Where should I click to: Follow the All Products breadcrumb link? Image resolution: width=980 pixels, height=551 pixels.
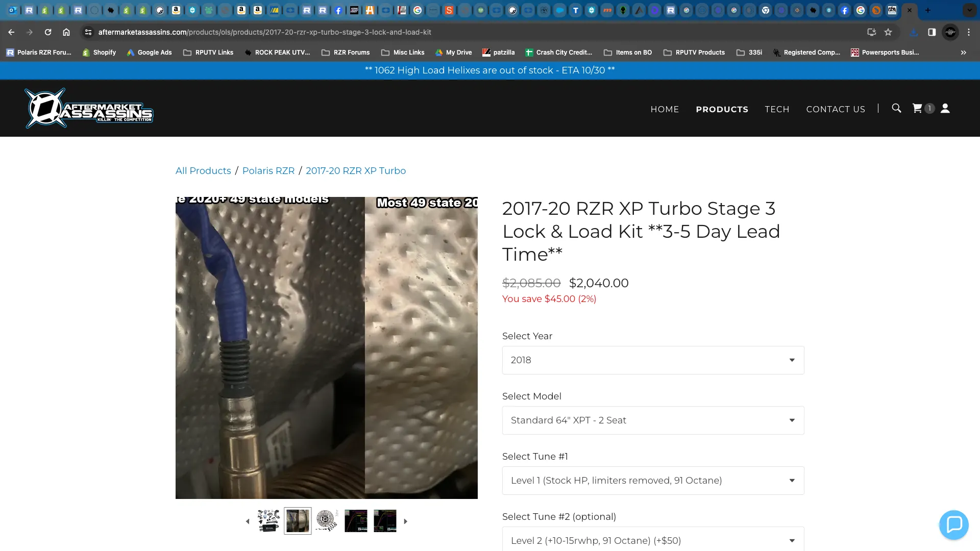point(203,171)
